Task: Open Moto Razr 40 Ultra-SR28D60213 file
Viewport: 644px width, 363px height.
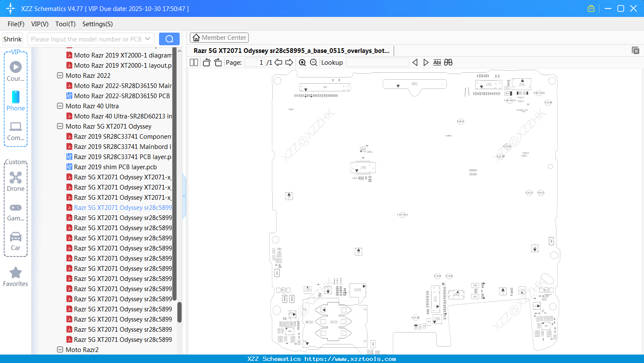Action: tap(123, 116)
